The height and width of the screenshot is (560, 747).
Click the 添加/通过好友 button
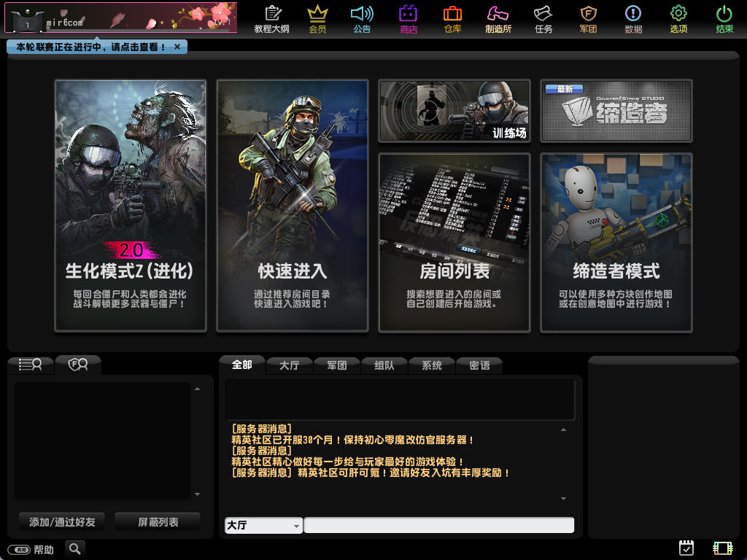[x=62, y=522]
